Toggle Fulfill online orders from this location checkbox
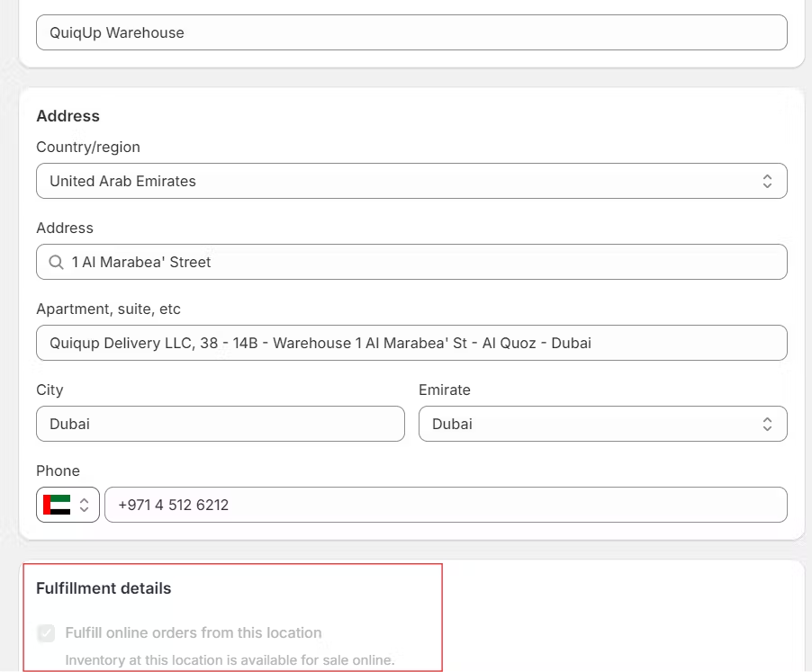Image resolution: width=812 pixels, height=672 pixels. pyautogui.click(x=46, y=632)
